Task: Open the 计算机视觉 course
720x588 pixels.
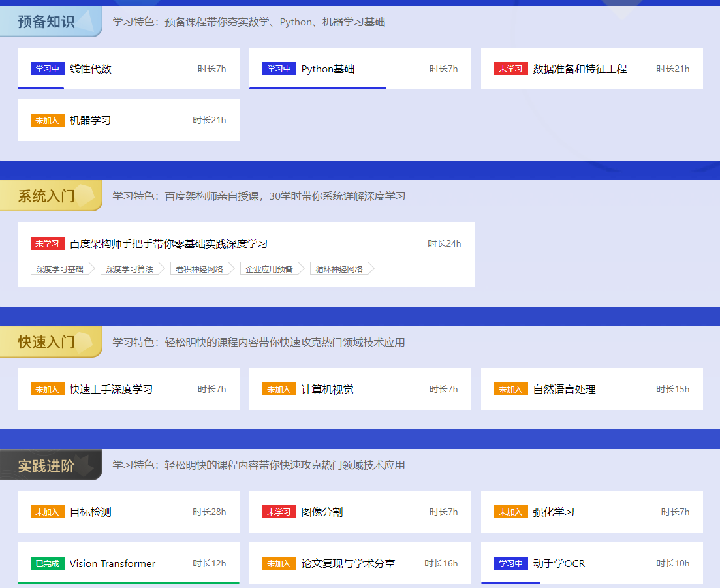Action: [x=360, y=389]
